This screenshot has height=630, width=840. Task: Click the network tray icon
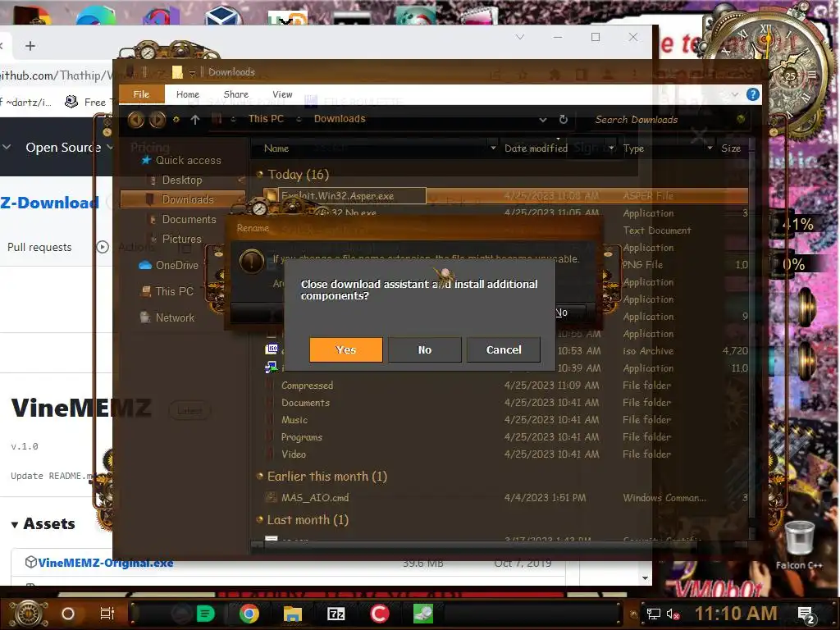tap(653, 614)
